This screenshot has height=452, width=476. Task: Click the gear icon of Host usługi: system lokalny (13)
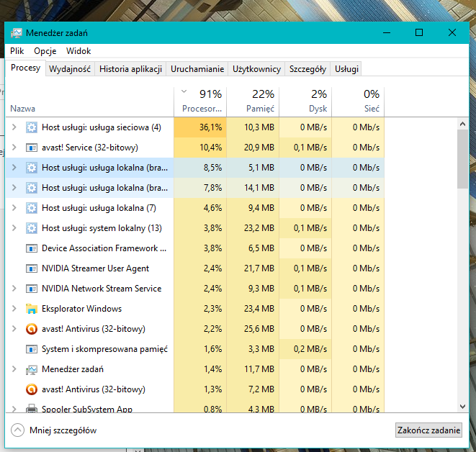tap(32, 228)
